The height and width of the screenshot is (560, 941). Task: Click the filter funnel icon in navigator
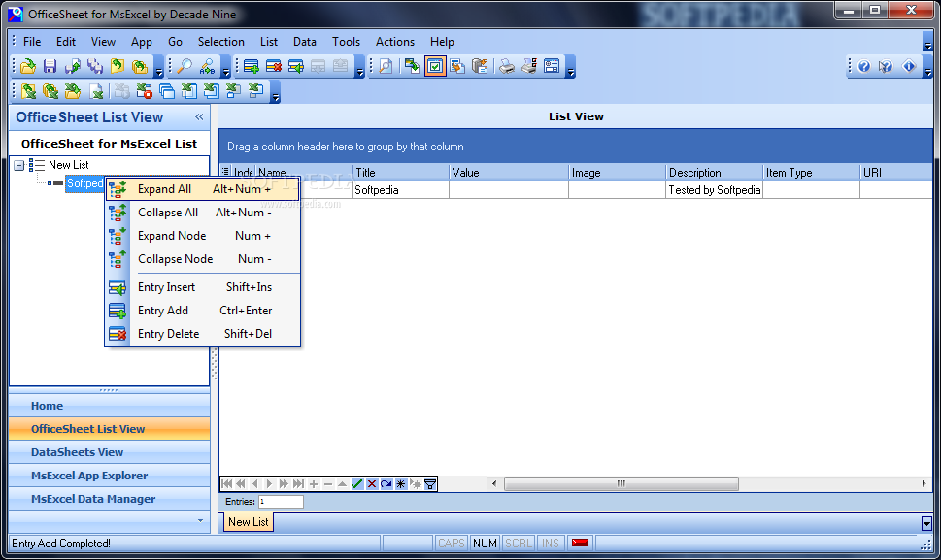[x=429, y=484]
